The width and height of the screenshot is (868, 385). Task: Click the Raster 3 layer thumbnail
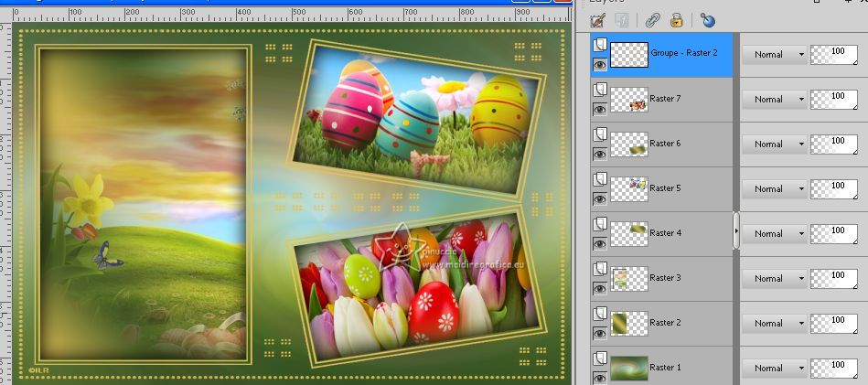tap(629, 279)
